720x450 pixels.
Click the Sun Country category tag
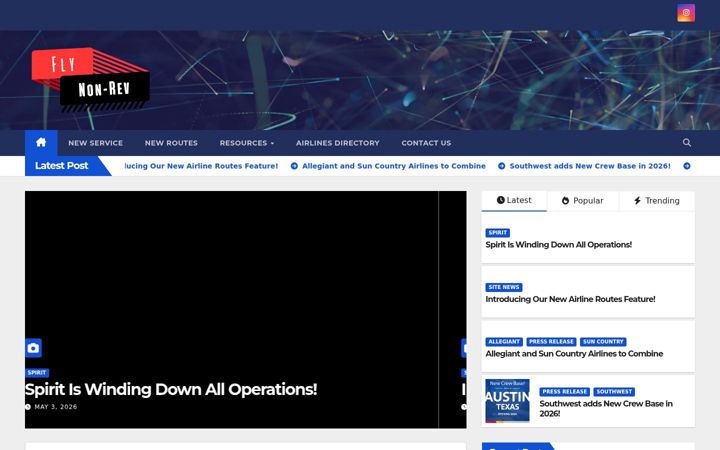pos(603,342)
